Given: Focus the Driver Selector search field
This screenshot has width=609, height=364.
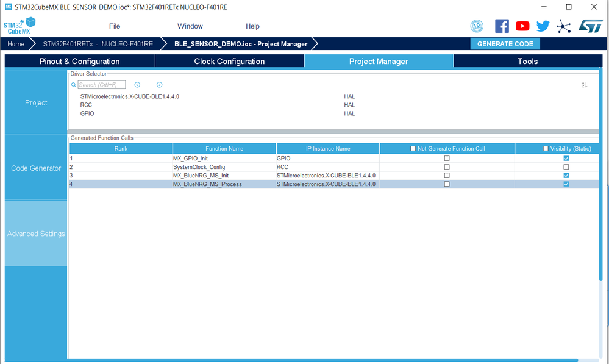Looking at the screenshot, I should click(102, 85).
